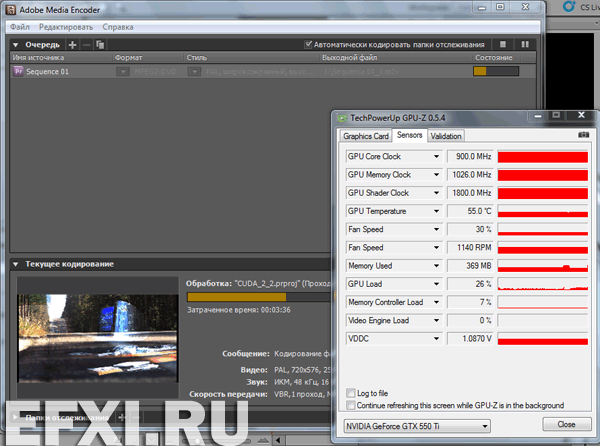Collapse the Очередь panel triangle
Screen dimensions: 600x446
16,45
